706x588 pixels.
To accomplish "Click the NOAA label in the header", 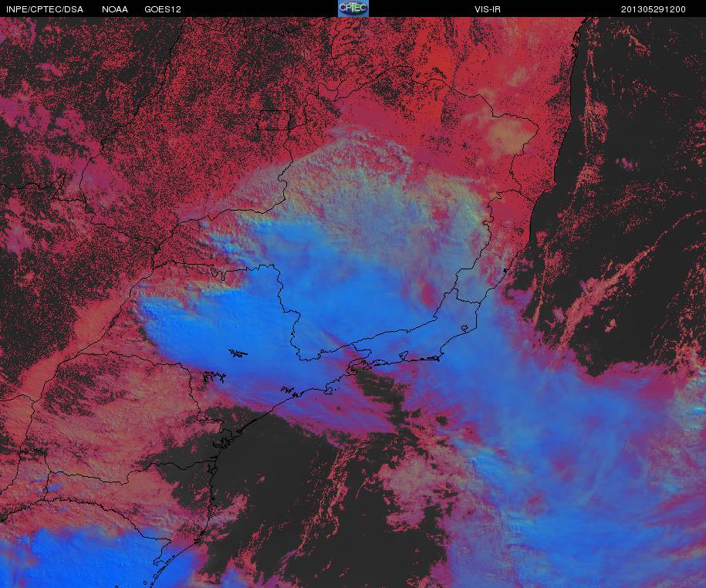I will coord(115,9).
